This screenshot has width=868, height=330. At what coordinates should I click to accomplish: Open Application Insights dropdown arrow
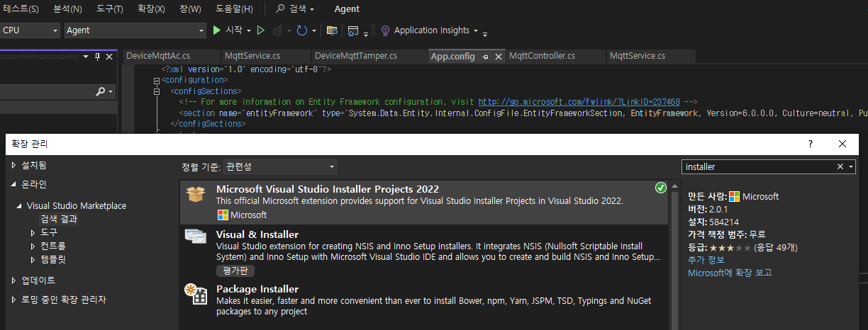[x=476, y=30]
